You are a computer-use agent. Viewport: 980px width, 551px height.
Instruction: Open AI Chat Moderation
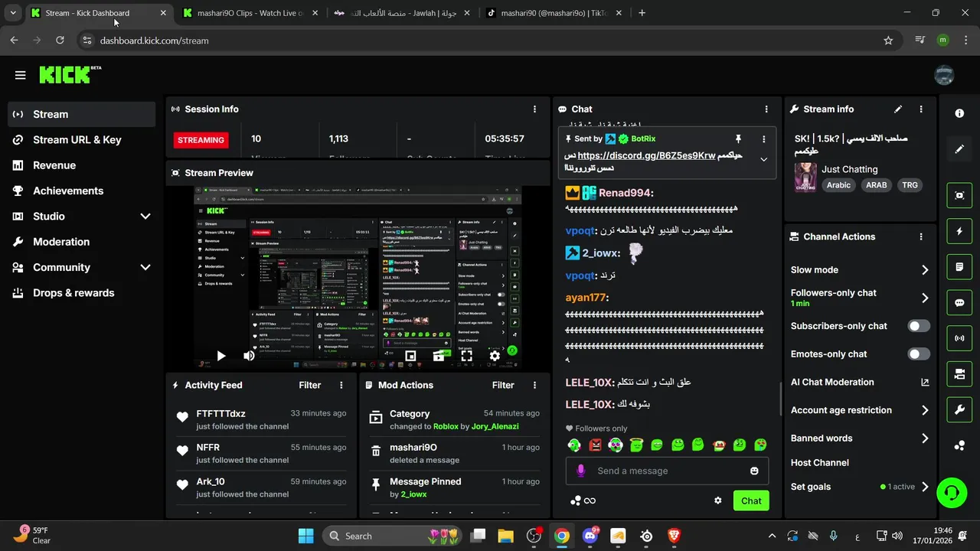(x=860, y=383)
